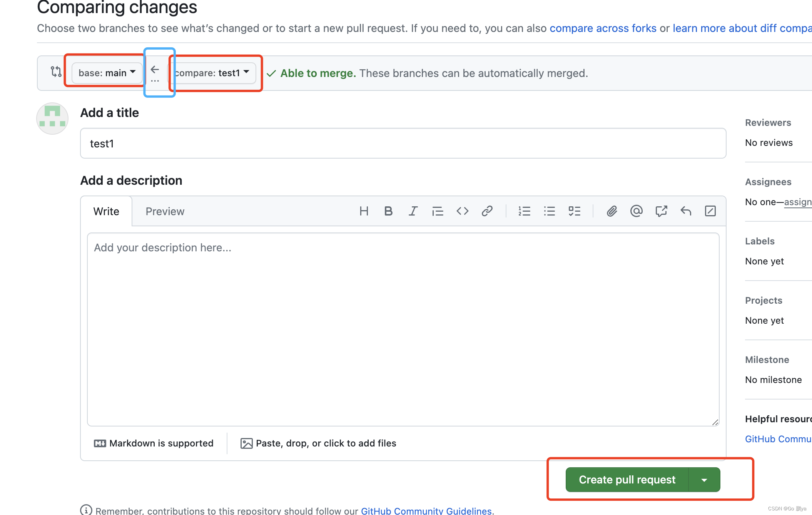Click the 'Add a title' label

click(109, 113)
